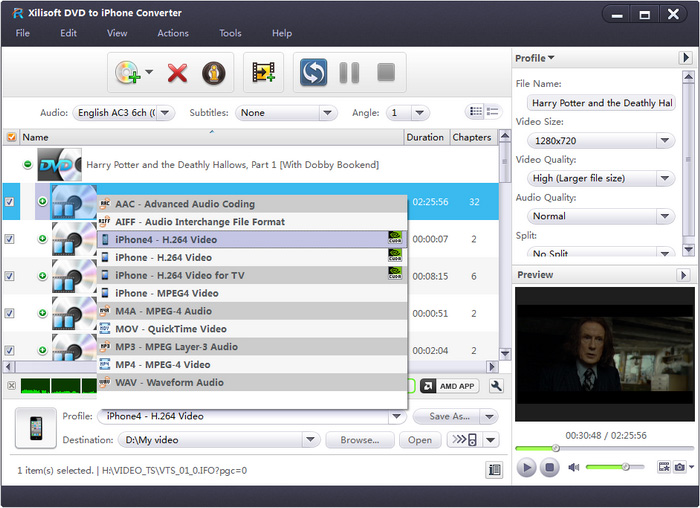This screenshot has height=508, width=700.
Task: Close the waveform panel X icon
Action: (12, 386)
